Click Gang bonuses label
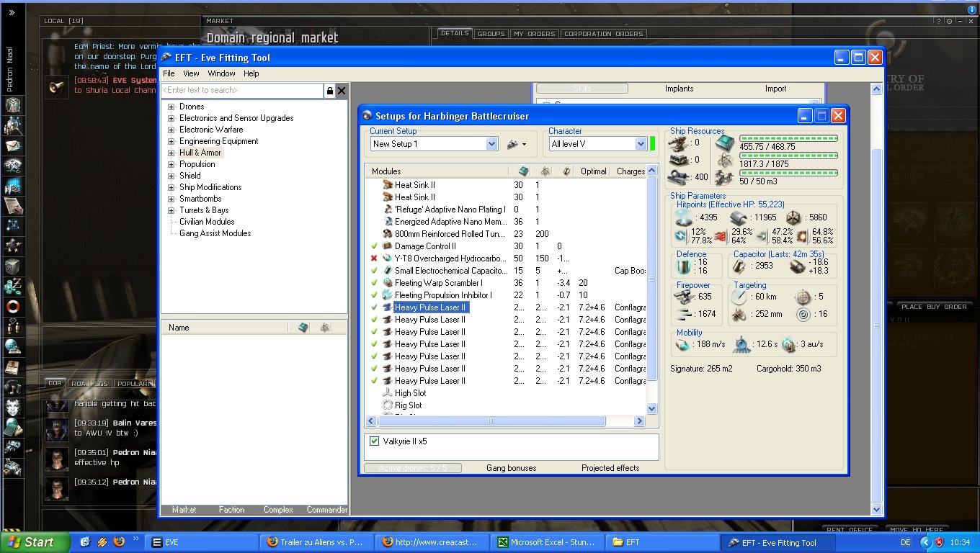The height and width of the screenshot is (553, 980). click(512, 468)
